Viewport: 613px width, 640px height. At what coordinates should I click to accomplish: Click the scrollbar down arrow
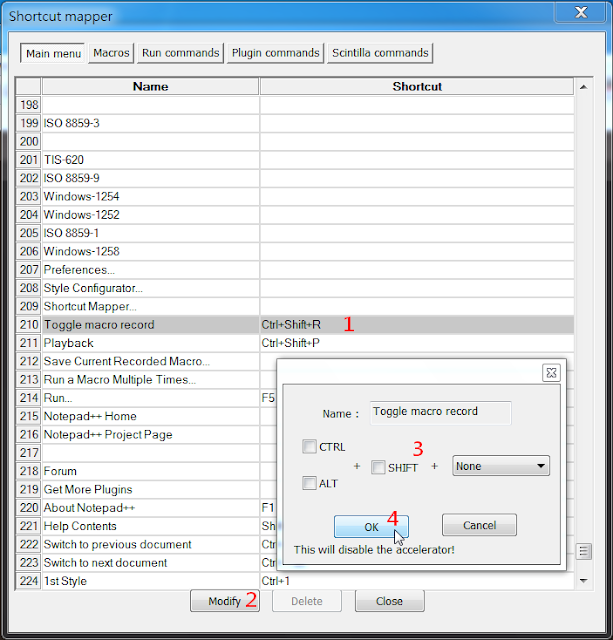584,580
